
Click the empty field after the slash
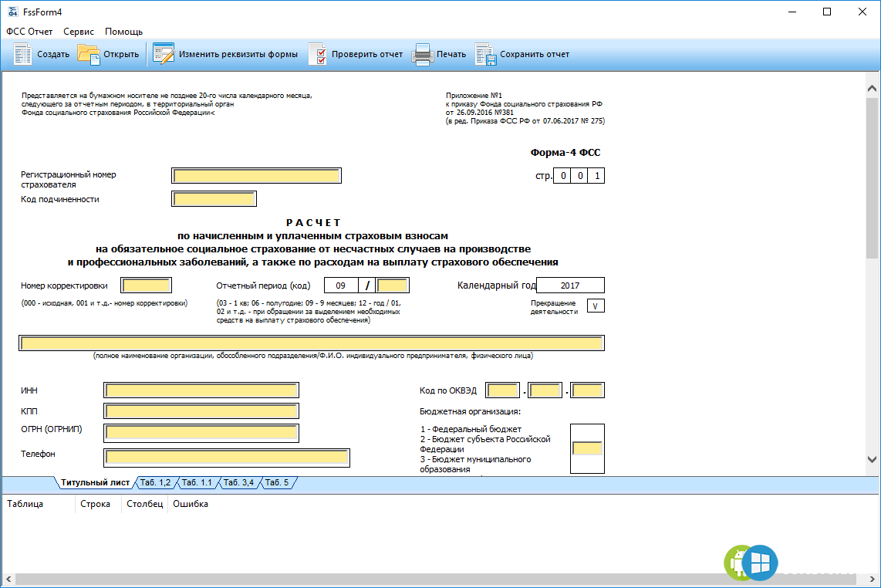pos(392,286)
